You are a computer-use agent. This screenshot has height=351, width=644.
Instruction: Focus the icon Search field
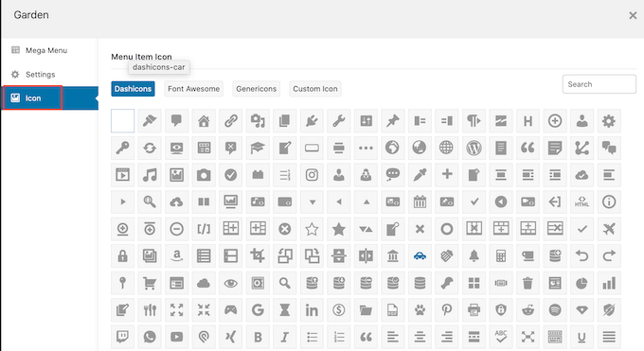(x=599, y=84)
